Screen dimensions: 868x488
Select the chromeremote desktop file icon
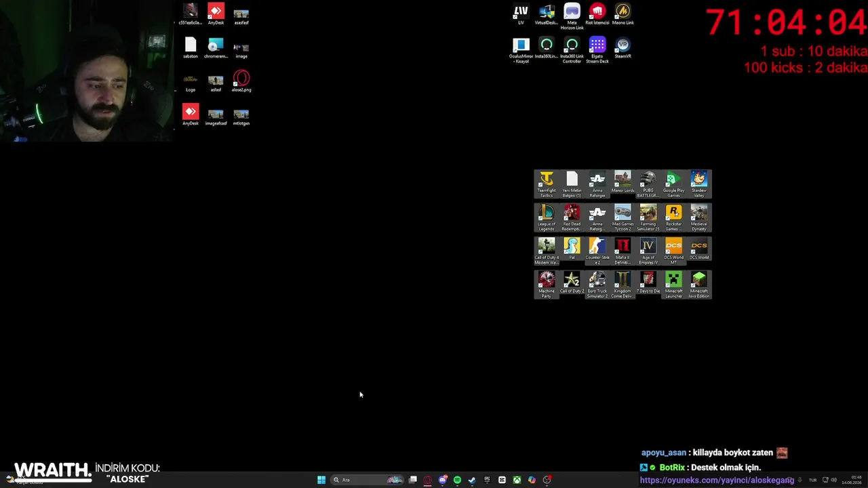(216, 48)
